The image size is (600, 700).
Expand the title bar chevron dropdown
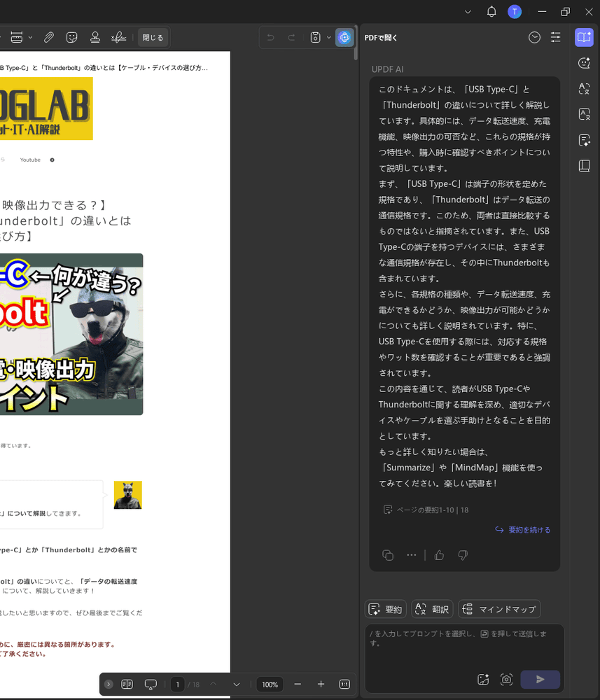(468, 12)
